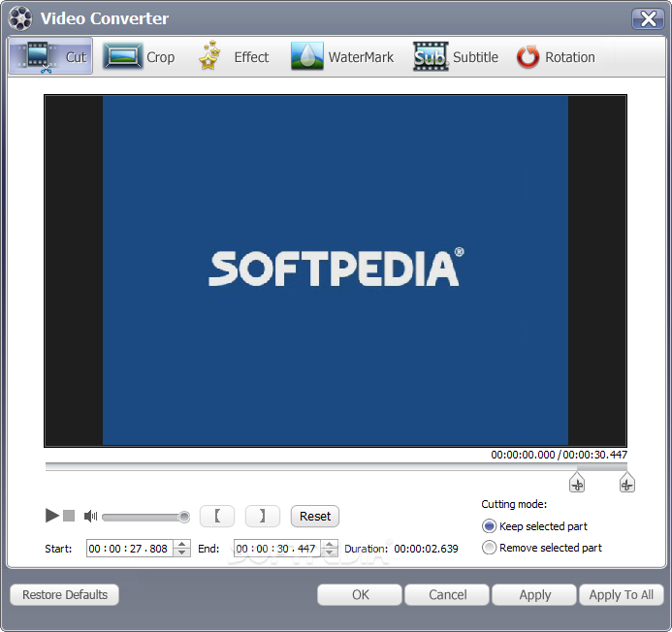
Task: Click Restore Defaults button
Action: tap(64, 595)
